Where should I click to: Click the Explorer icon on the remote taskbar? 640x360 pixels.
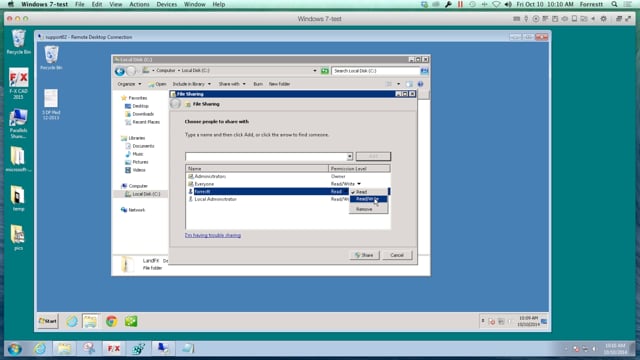coord(90,321)
